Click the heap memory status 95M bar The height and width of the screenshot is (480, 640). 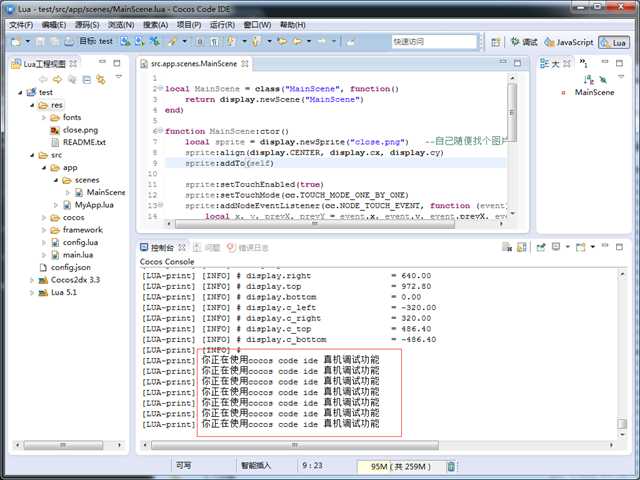click(401, 466)
